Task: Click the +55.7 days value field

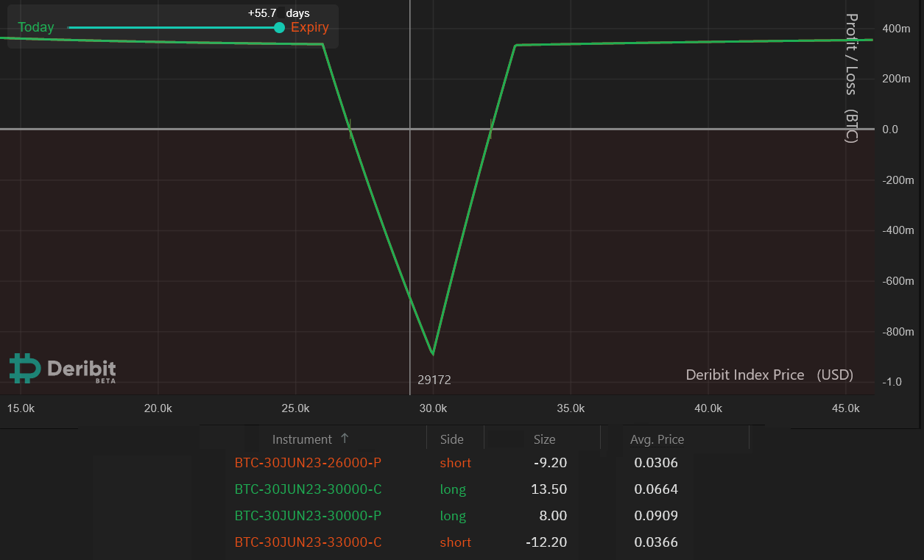Action: point(262,13)
